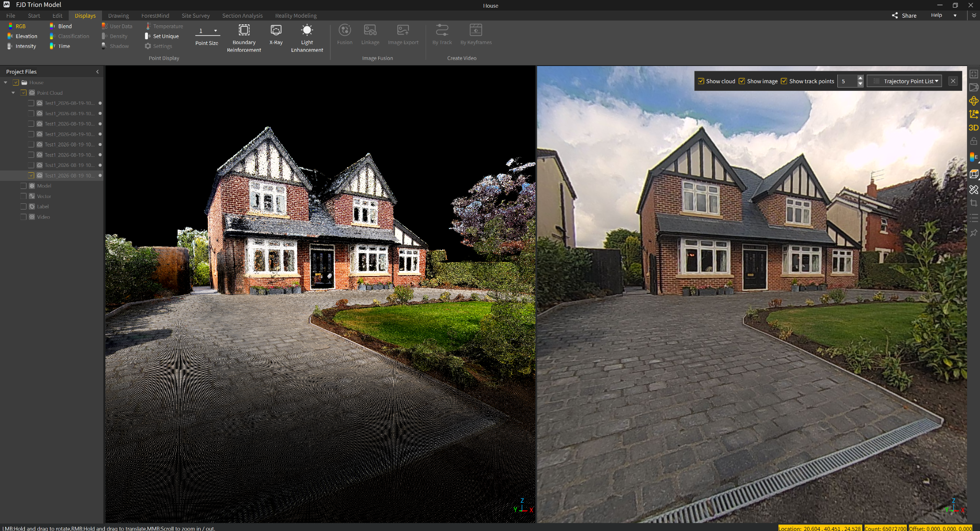Uncheck Show cloud
This screenshot has width=980, height=531.
point(701,81)
